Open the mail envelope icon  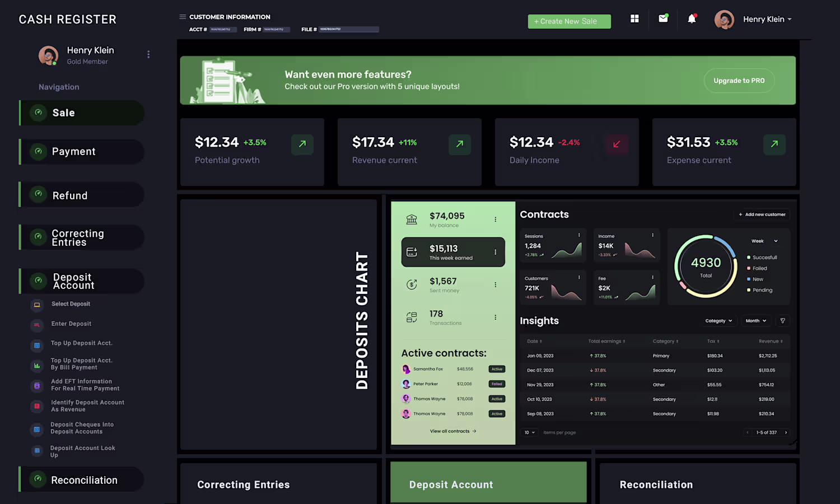(663, 18)
